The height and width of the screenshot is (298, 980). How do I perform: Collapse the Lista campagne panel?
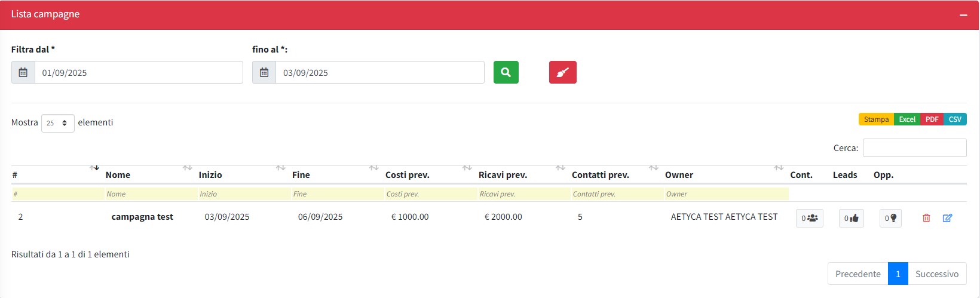tap(963, 15)
